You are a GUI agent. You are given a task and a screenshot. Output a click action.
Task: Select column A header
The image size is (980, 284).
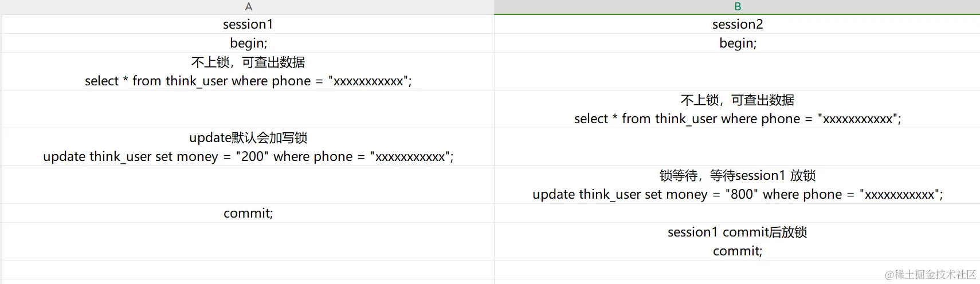click(x=248, y=7)
